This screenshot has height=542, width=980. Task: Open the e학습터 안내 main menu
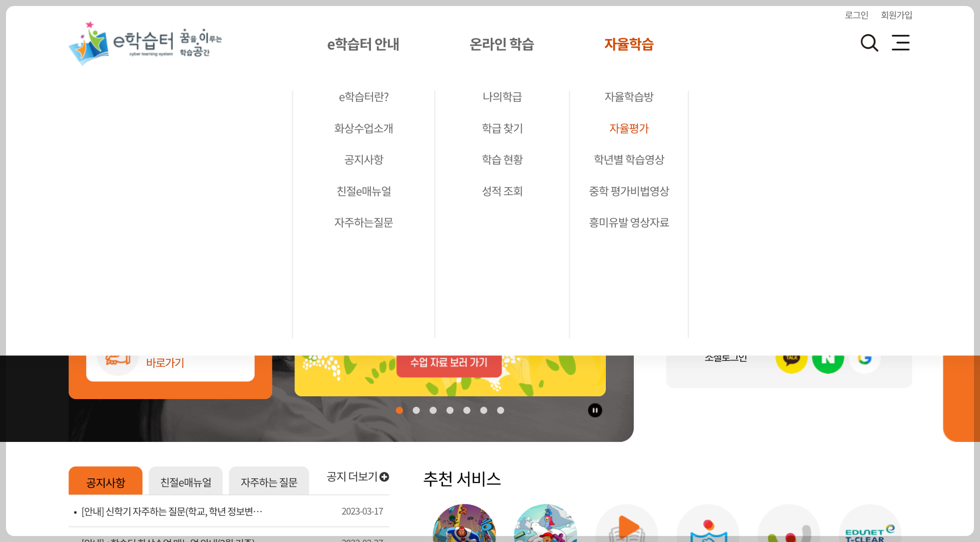pyautogui.click(x=363, y=44)
